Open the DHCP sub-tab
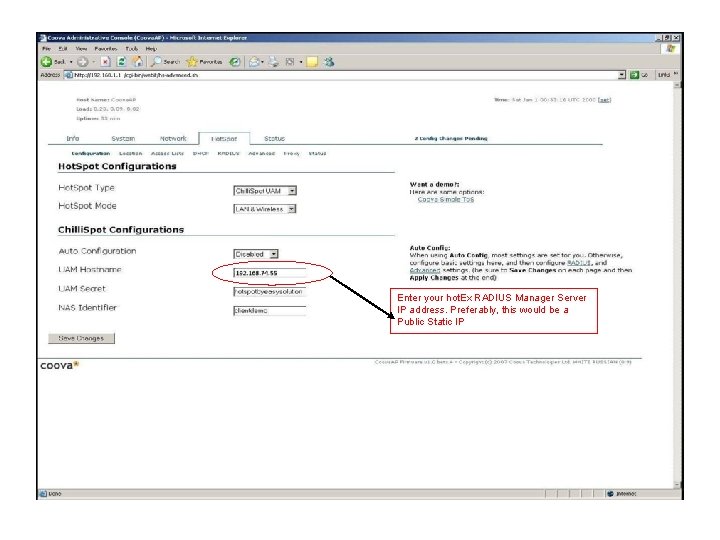This screenshot has height=540, width=720. click(201, 153)
